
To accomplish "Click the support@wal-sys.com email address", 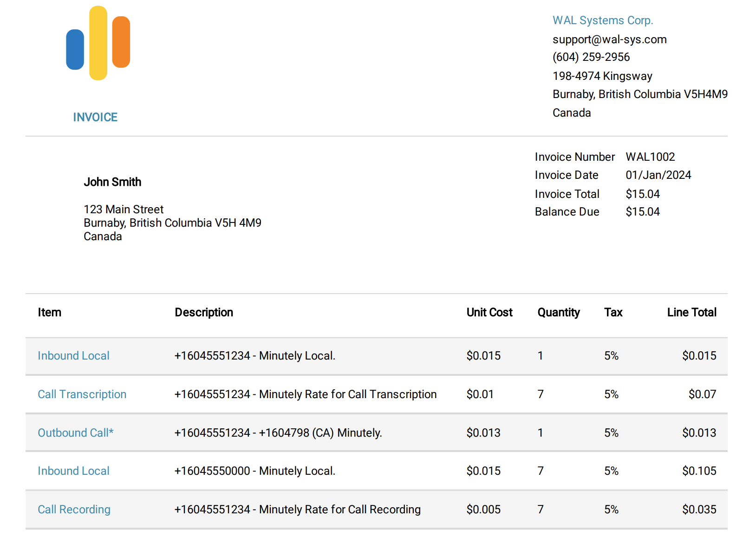I will coord(609,39).
